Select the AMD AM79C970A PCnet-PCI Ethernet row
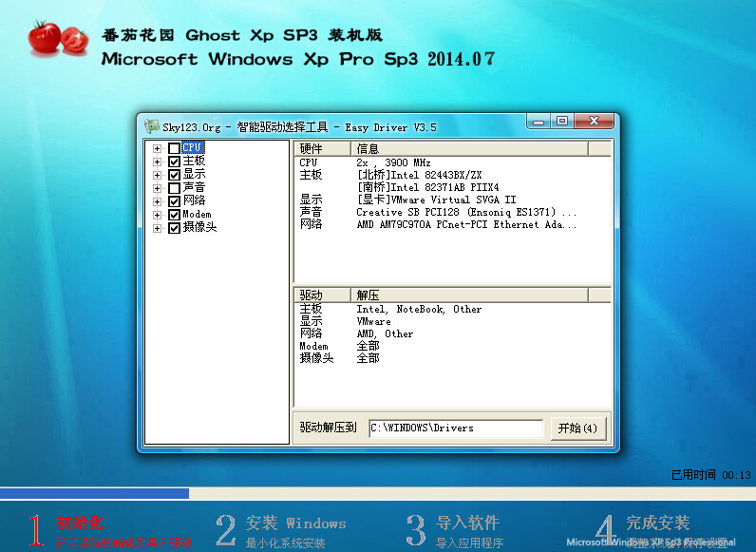 pyautogui.click(x=452, y=224)
